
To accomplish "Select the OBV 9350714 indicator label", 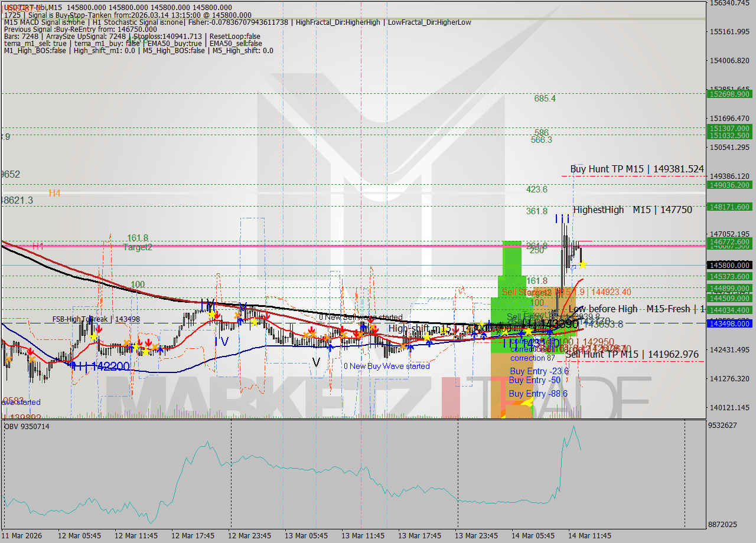I will pyautogui.click(x=26, y=426).
